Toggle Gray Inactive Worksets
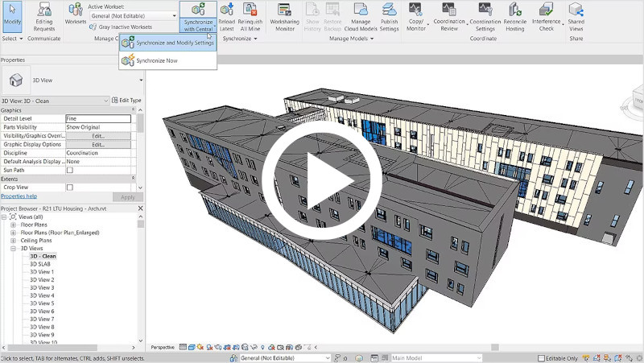 coord(121,27)
